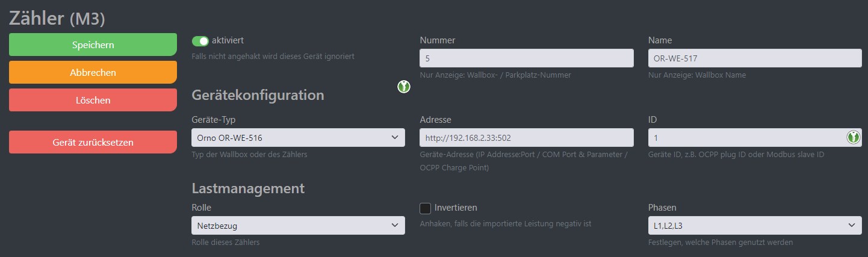Viewport: 868px width, 257px height.
Task: Click the Gerätekonfiguration section heading
Action: pos(258,94)
